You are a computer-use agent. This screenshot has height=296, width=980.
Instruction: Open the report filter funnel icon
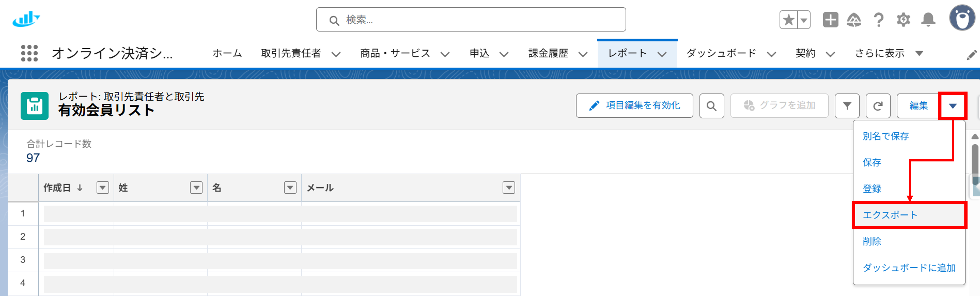click(847, 106)
